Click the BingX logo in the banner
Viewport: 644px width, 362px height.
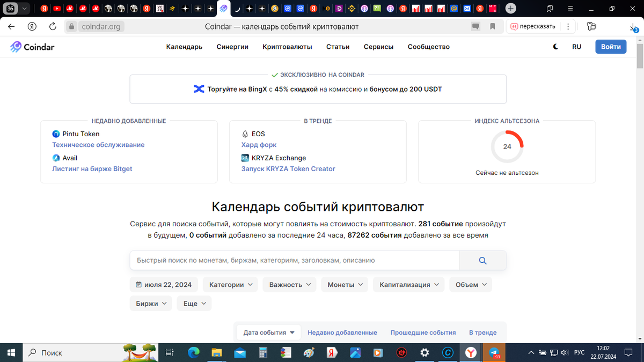point(199,89)
